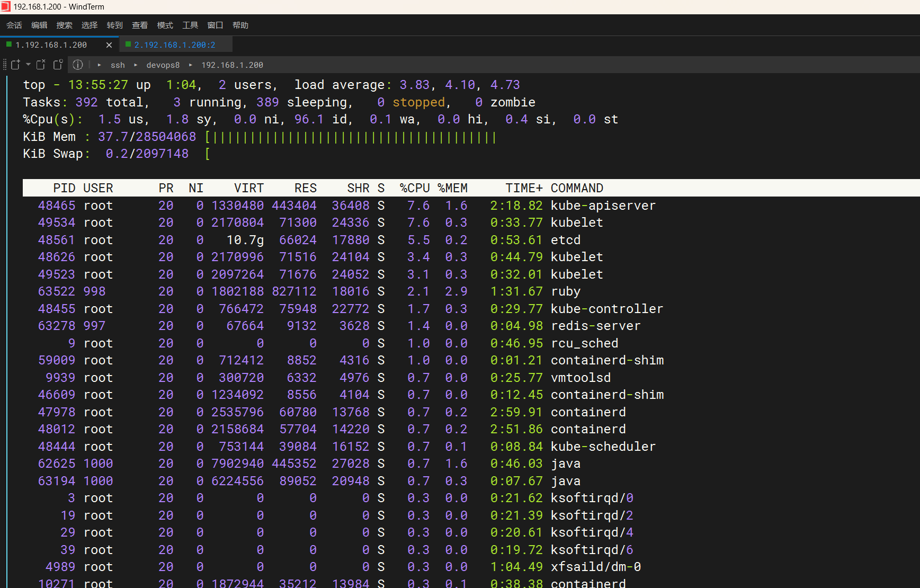
Task: Click the ksoftirqd/0 command text
Action: pyautogui.click(x=592, y=498)
